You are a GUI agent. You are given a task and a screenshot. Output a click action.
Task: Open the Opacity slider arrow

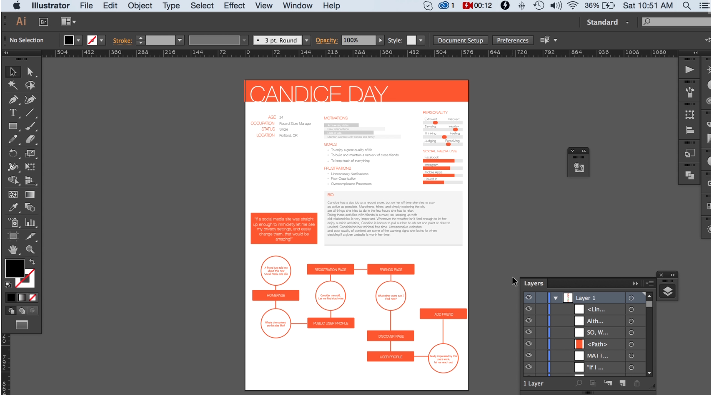point(380,40)
